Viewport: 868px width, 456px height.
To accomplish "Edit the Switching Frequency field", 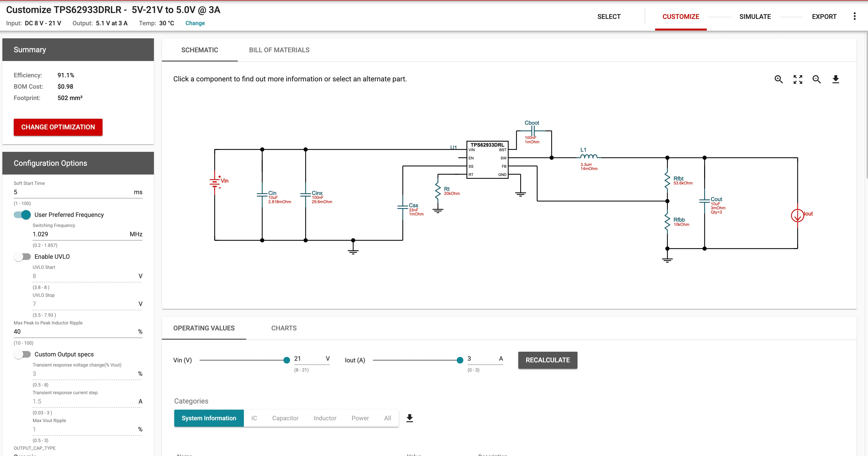I will click(87, 234).
